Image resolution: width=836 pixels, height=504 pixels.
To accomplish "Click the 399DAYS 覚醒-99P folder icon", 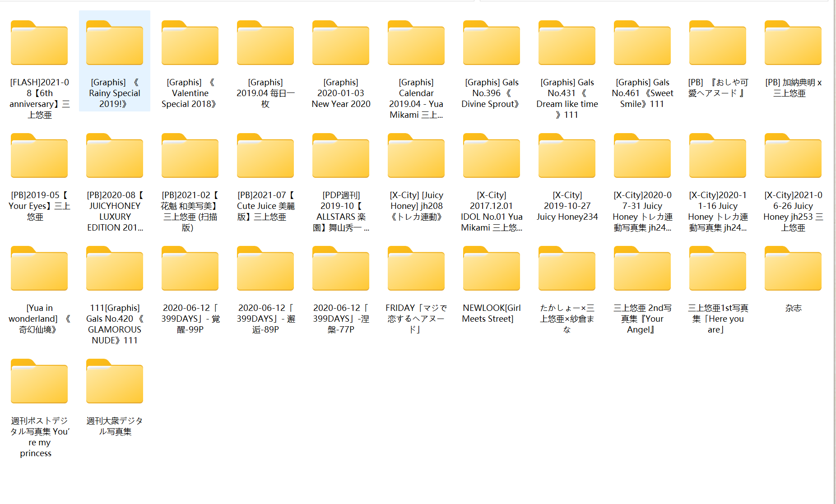I will click(190, 268).
